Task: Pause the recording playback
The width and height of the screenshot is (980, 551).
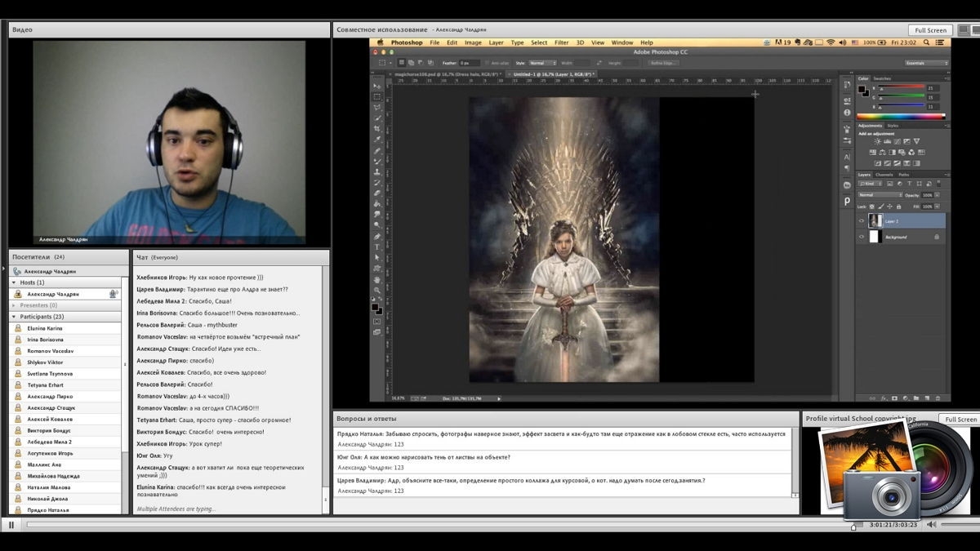Action: click(x=11, y=524)
